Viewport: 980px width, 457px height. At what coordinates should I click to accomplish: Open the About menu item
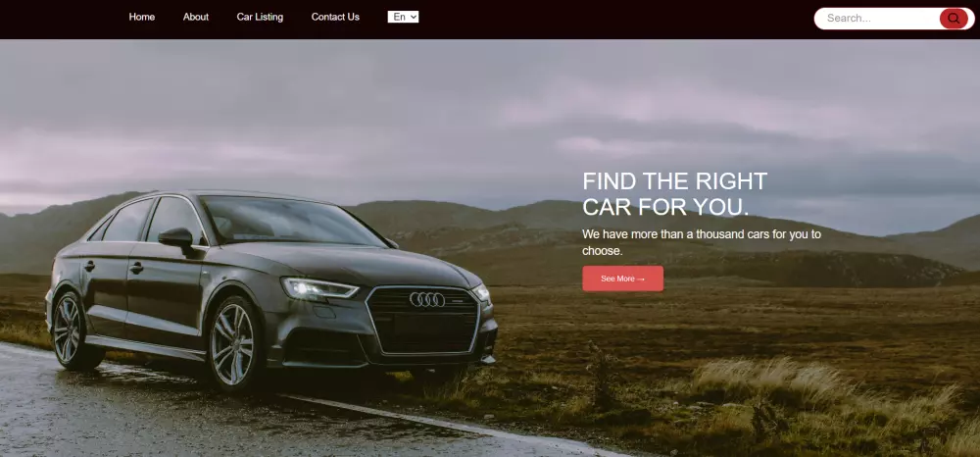pyautogui.click(x=196, y=17)
